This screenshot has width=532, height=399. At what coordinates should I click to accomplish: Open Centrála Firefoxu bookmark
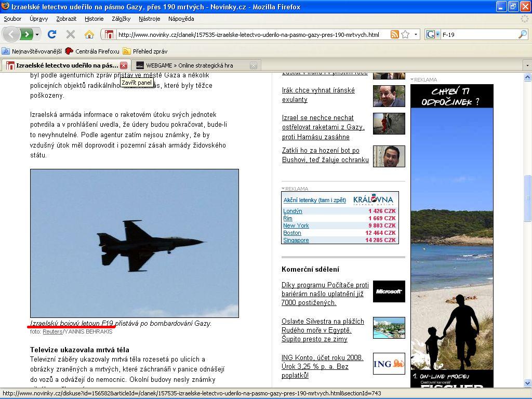pos(92,51)
